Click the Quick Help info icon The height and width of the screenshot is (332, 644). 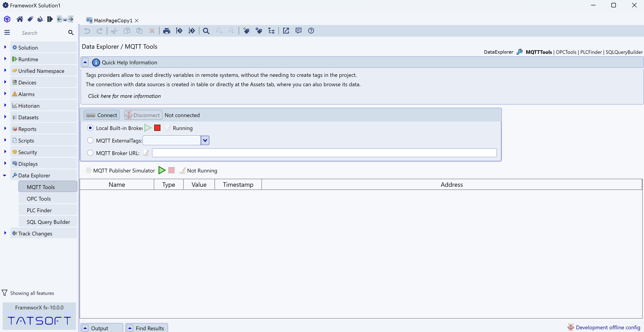click(96, 63)
